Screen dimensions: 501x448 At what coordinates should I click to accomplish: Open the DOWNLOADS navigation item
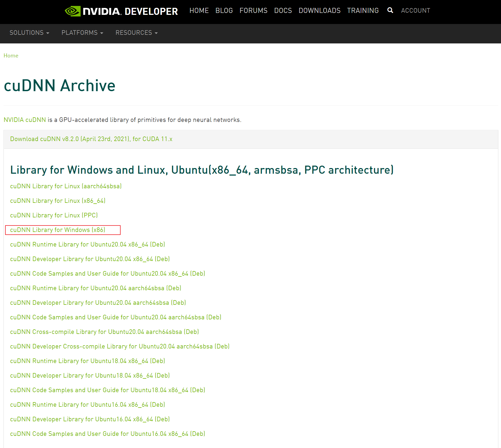pyautogui.click(x=319, y=11)
